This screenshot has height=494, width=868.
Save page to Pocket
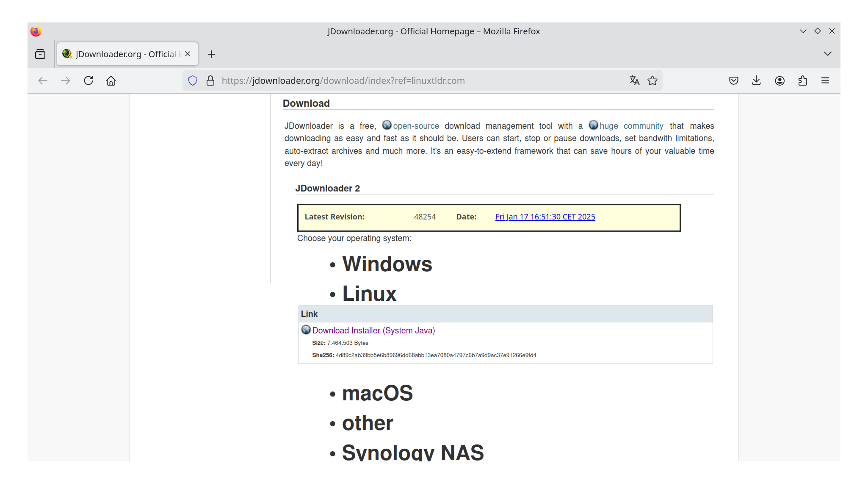point(734,80)
